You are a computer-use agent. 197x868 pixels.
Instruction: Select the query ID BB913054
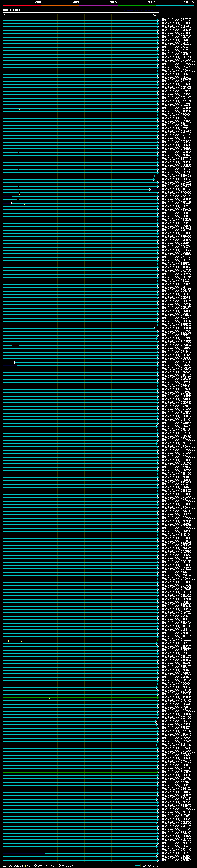tap(11, 10)
